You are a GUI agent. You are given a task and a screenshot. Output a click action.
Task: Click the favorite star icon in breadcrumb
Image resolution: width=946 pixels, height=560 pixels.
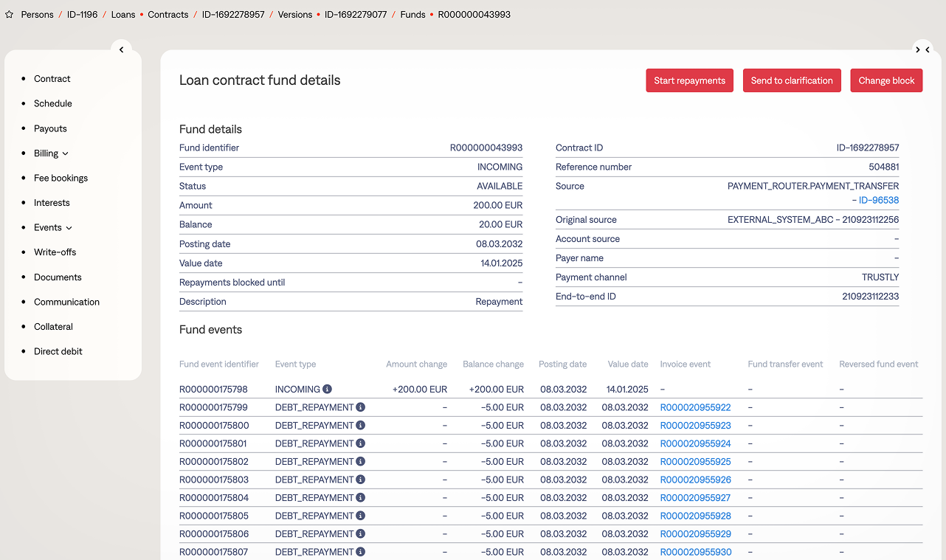tap(10, 15)
